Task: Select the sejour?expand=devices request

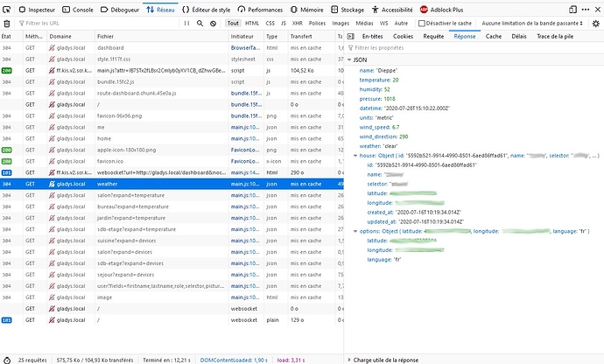Action: pyautogui.click(x=172, y=275)
